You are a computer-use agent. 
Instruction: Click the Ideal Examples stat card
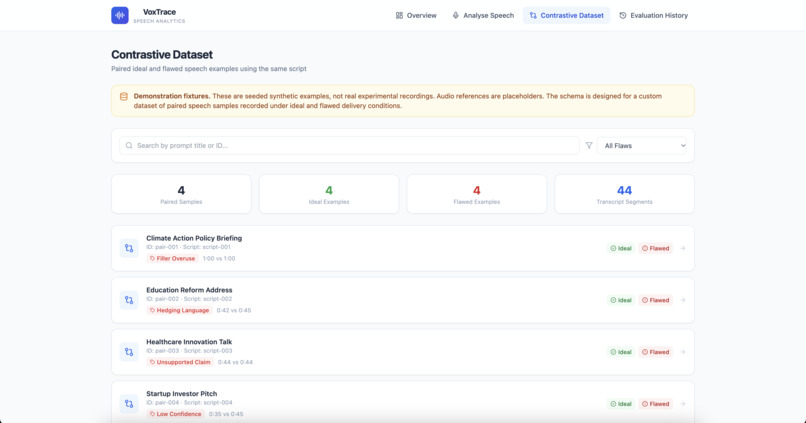pyautogui.click(x=329, y=194)
